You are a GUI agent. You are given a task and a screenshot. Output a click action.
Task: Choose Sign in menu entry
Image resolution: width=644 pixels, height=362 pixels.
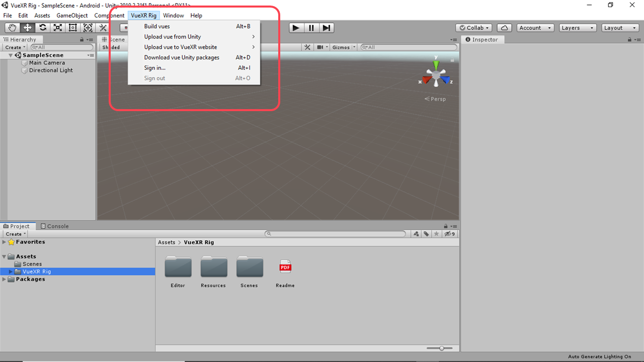[194, 68]
